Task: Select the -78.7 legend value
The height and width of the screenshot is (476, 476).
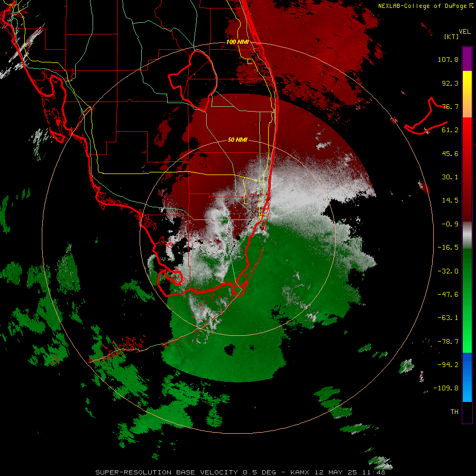Action: click(x=448, y=342)
